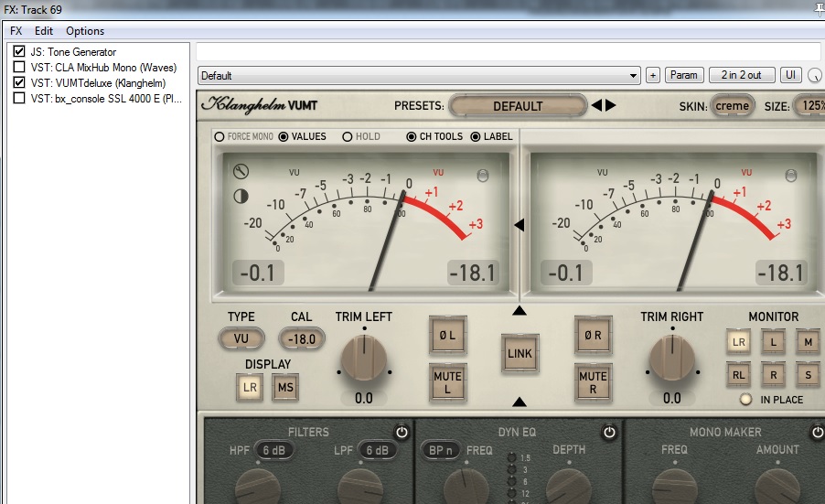Click the LINK button between channels
The width and height of the screenshot is (825, 504).
point(520,354)
